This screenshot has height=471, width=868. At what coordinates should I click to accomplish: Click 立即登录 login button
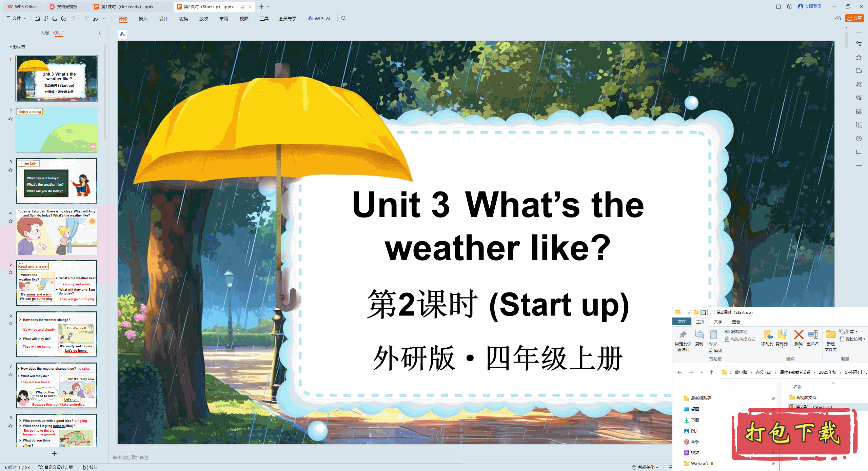(810, 6)
